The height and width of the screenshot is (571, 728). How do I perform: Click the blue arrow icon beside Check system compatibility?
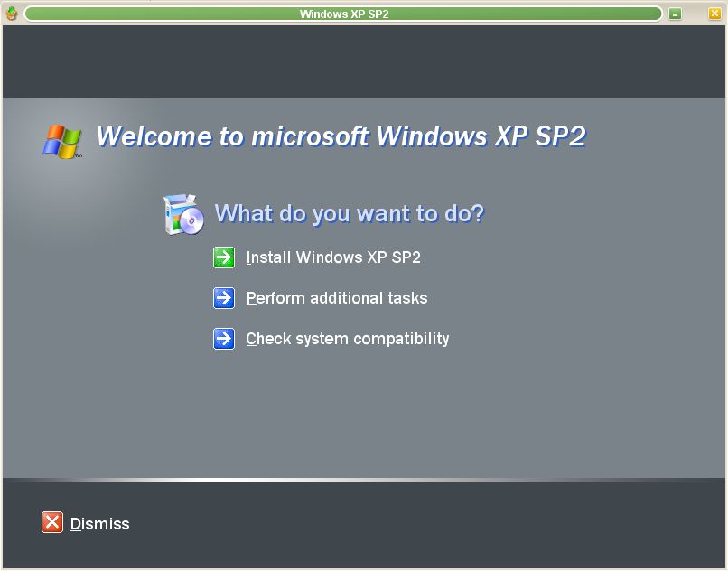click(224, 339)
